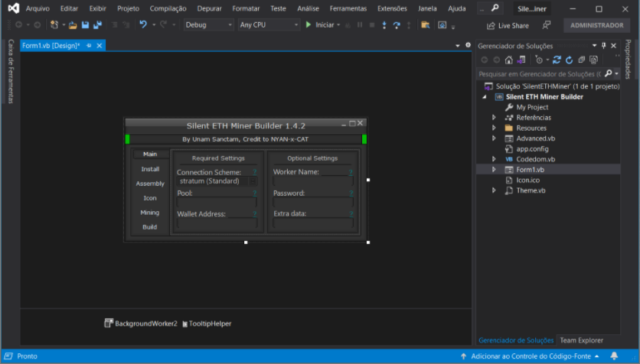Click the ADMINISTRADOR button
Viewport: 640px width, 364px height.
click(596, 25)
